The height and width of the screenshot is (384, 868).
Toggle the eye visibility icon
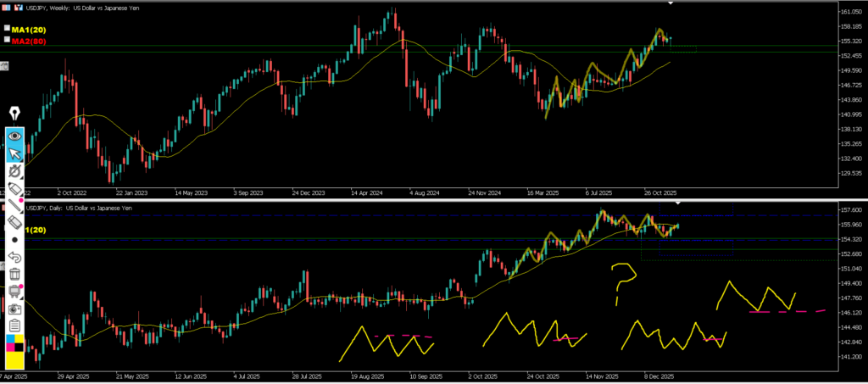14,135
